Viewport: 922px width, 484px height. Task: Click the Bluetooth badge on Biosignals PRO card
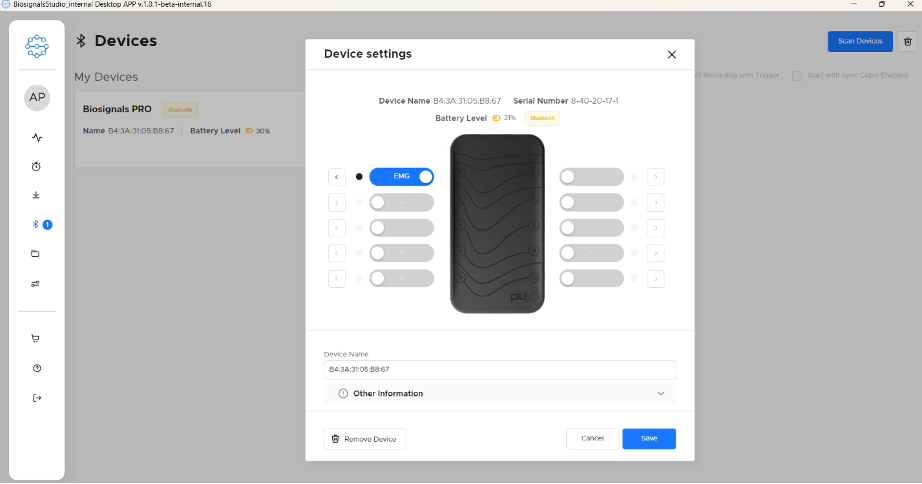(x=180, y=110)
